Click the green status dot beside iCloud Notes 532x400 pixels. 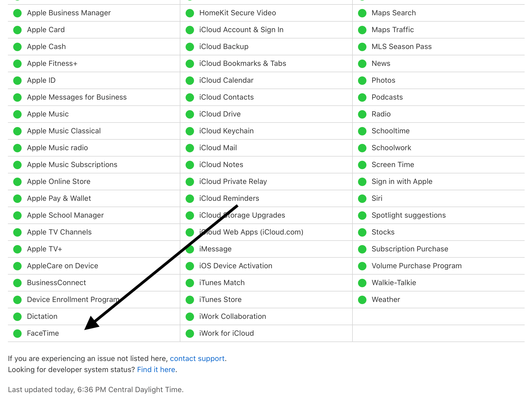point(190,165)
